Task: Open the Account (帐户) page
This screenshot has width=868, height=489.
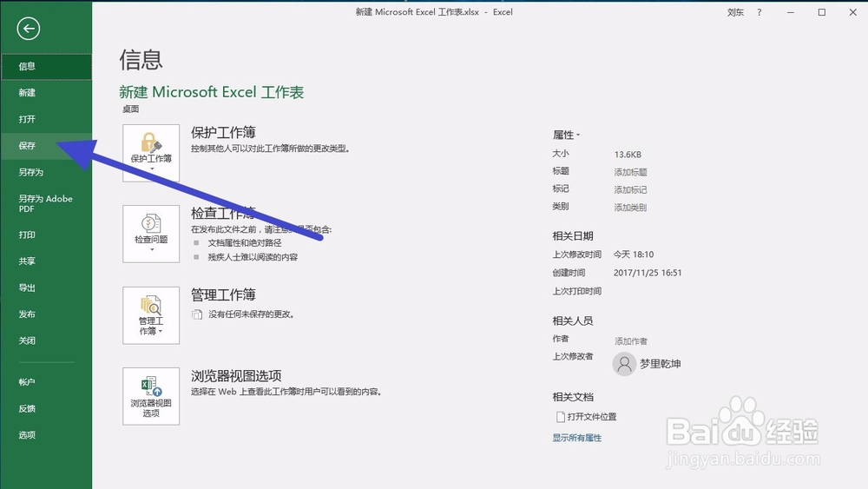Action: [46, 382]
